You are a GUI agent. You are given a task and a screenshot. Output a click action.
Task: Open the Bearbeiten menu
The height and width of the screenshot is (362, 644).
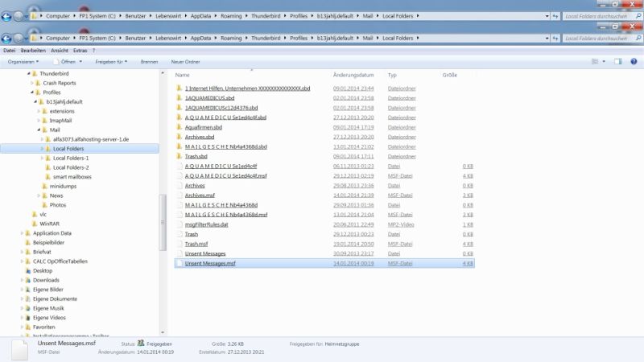(33, 51)
